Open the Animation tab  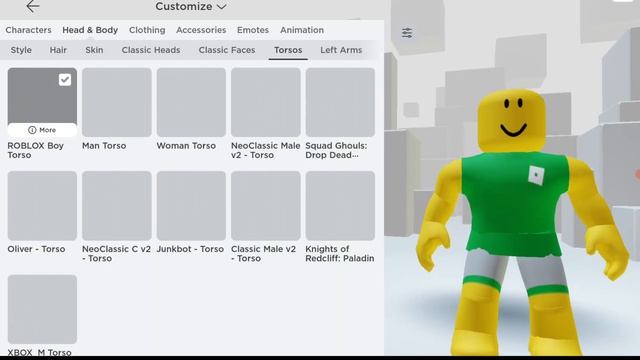pyautogui.click(x=302, y=30)
